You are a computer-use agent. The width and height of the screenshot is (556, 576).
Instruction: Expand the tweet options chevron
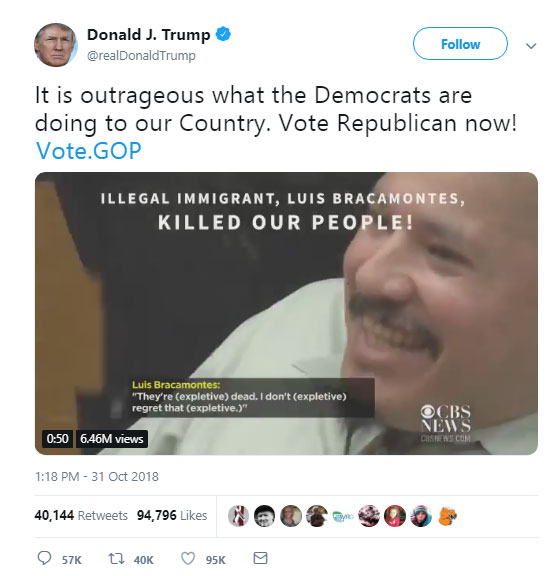(x=531, y=46)
